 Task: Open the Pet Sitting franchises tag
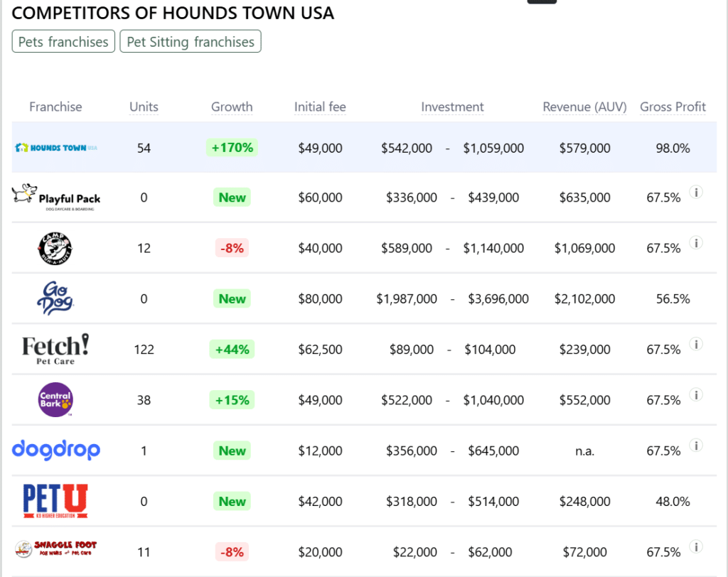click(x=191, y=41)
